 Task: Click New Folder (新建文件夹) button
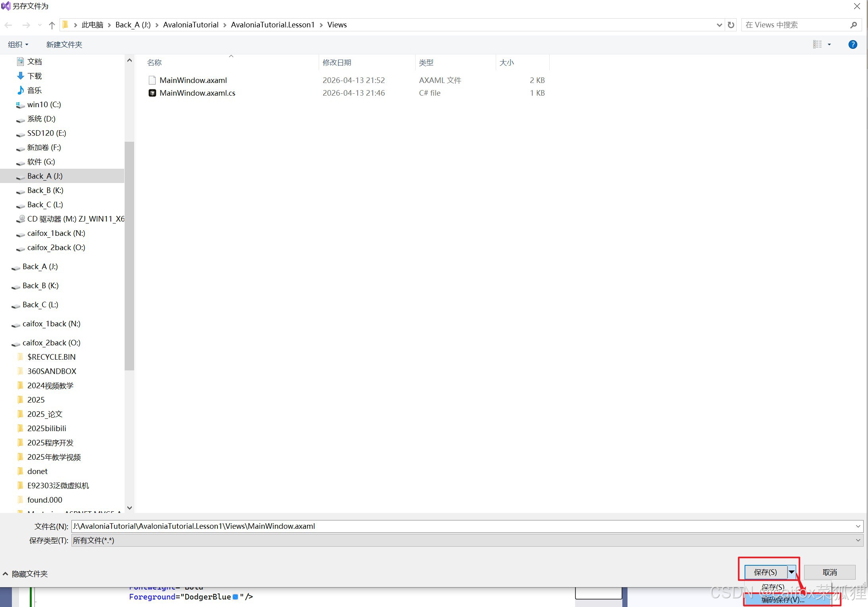(64, 44)
